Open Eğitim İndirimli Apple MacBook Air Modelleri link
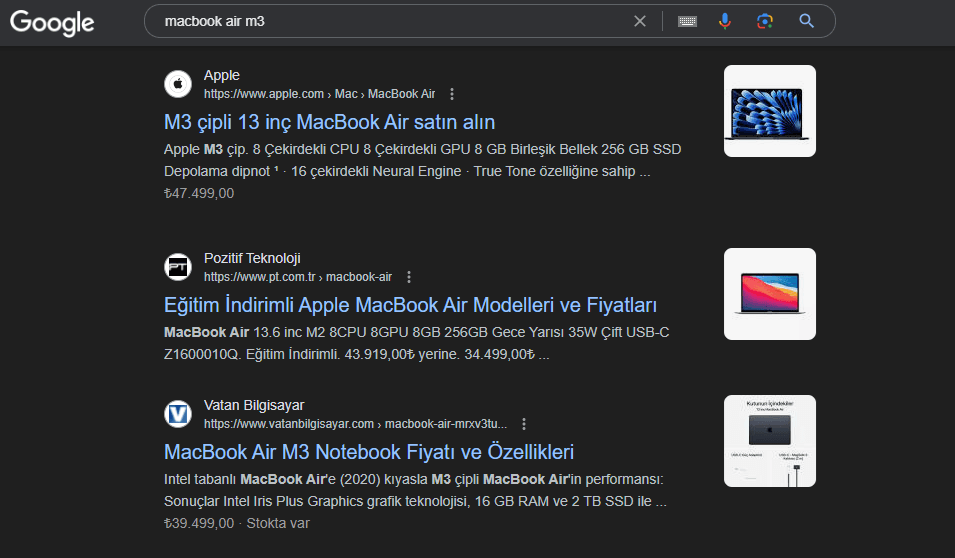955x558 pixels. click(x=411, y=305)
